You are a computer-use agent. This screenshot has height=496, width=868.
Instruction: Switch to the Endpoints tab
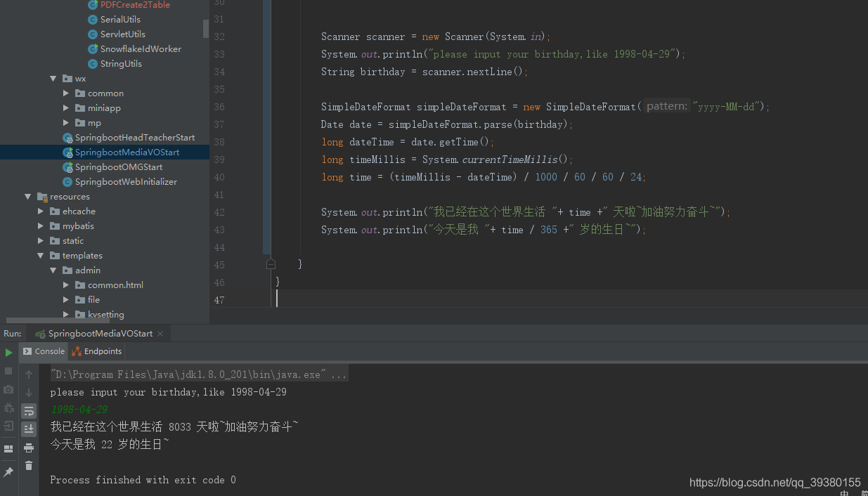tap(97, 351)
